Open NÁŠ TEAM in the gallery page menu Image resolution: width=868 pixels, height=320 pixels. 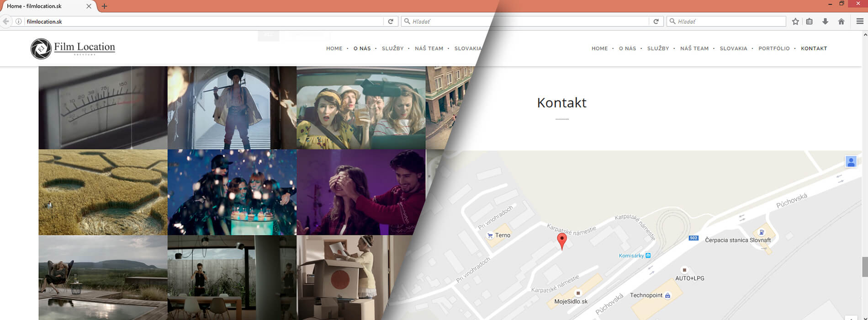pyautogui.click(x=429, y=48)
